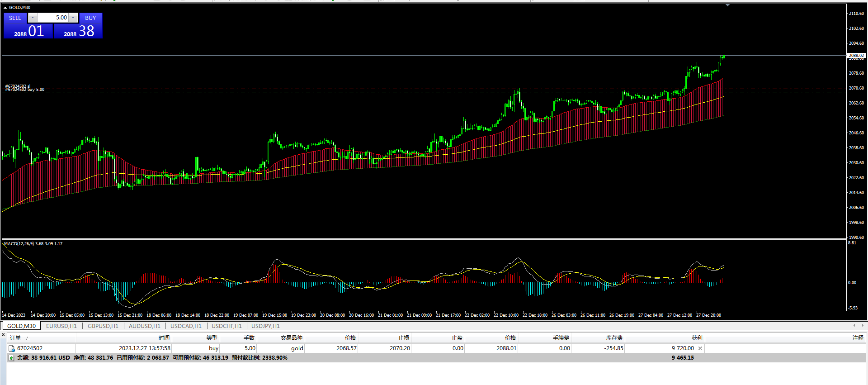This screenshot has height=385, width=868.
Task: Click the margin level 预付款比例: 2338.90%
Action: (x=259, y=358)
